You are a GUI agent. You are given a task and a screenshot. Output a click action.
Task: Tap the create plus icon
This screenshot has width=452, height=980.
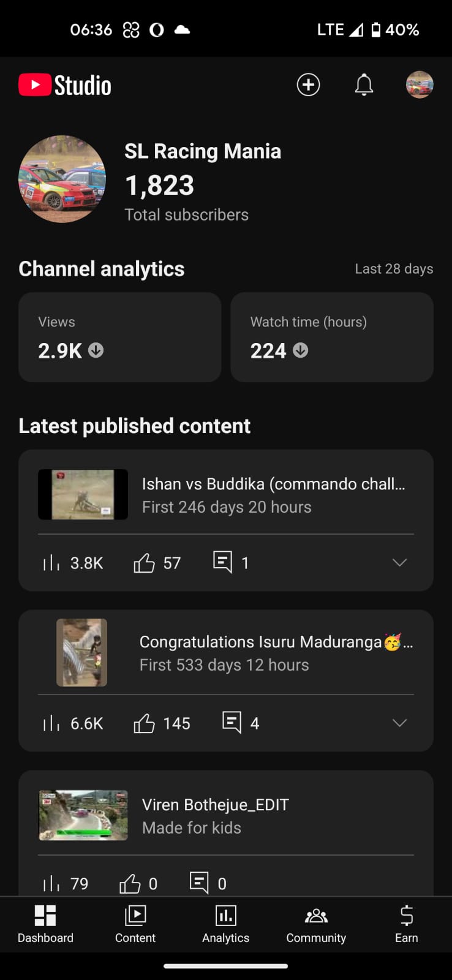[x=308, y=85]
